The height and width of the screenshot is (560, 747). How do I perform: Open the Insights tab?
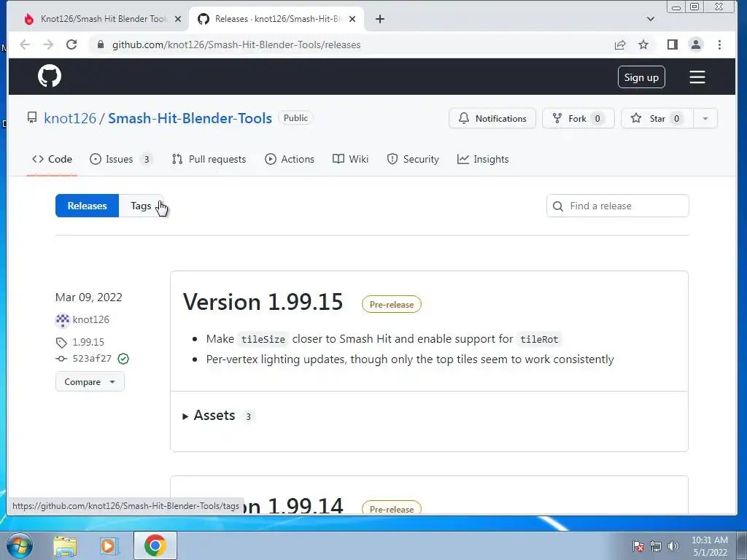click(483, 159)
